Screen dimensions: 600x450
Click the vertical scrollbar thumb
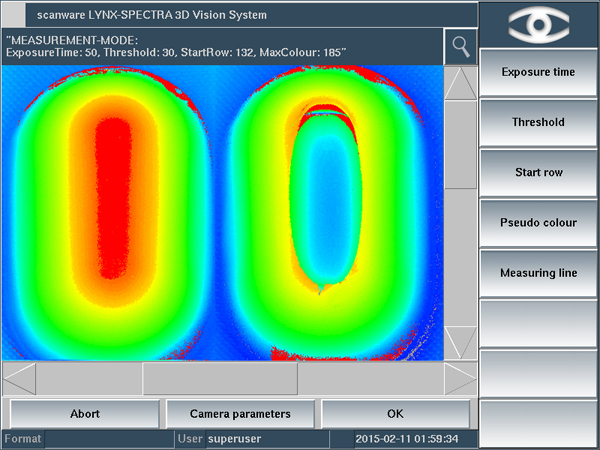coord(461,145)
